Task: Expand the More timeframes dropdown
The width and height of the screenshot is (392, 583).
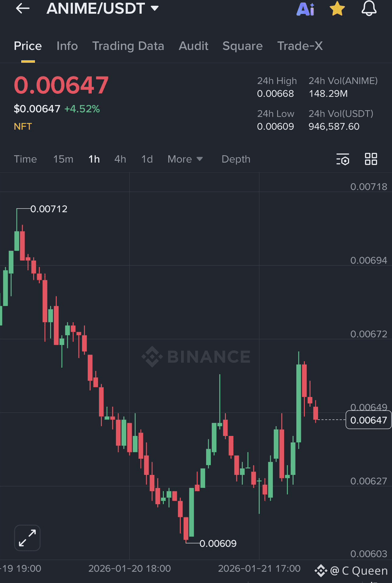Action: point(185,159)
